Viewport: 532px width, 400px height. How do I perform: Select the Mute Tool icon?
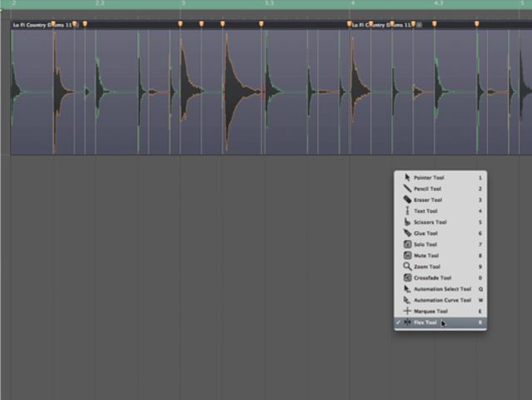tap(407, 255)
